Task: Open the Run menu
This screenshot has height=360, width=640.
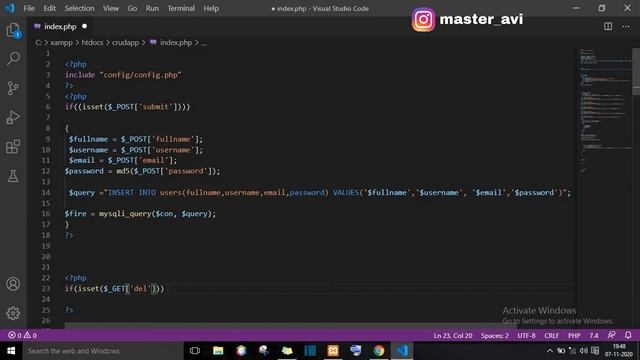Action: pos(152,8)
